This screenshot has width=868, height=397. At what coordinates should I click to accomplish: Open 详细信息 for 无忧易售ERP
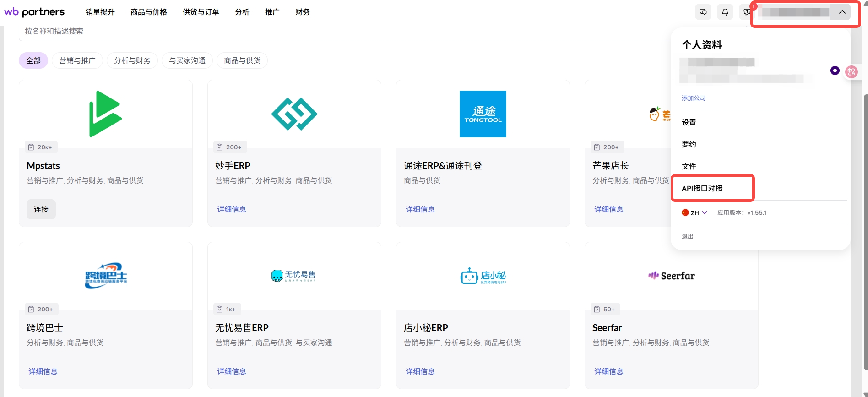232,371
